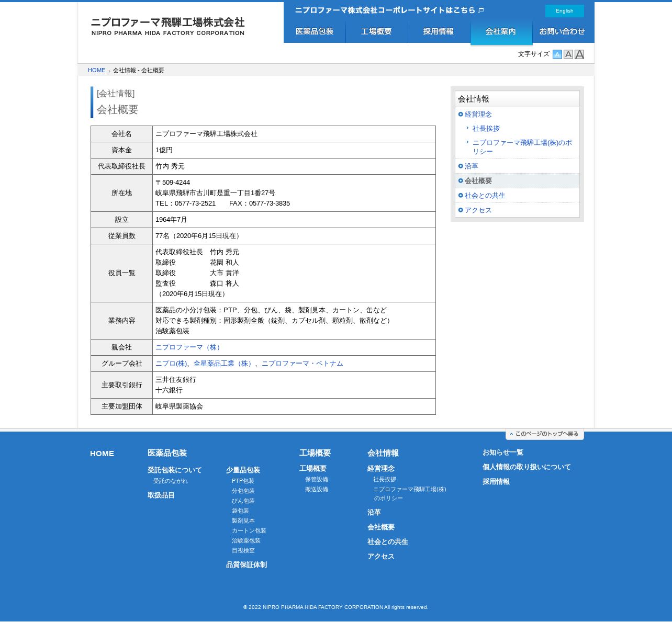This screenshot has height=622, width=672.
Task: Open 袋包装 in the footer
Action: point(240,511)
